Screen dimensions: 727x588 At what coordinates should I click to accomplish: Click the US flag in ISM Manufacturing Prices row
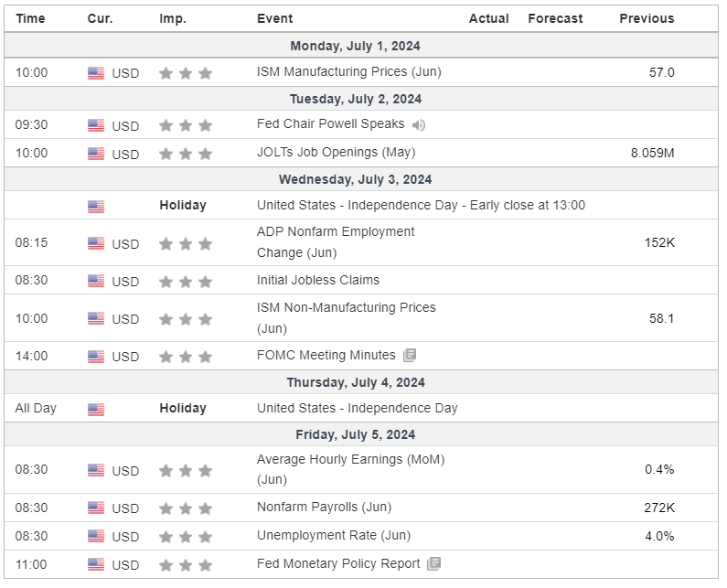pos(96,73)
